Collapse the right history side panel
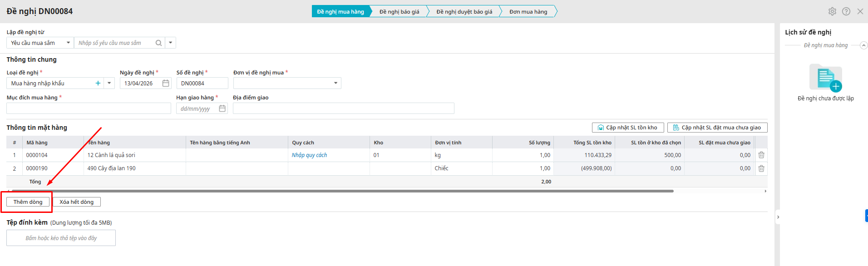 778,217
